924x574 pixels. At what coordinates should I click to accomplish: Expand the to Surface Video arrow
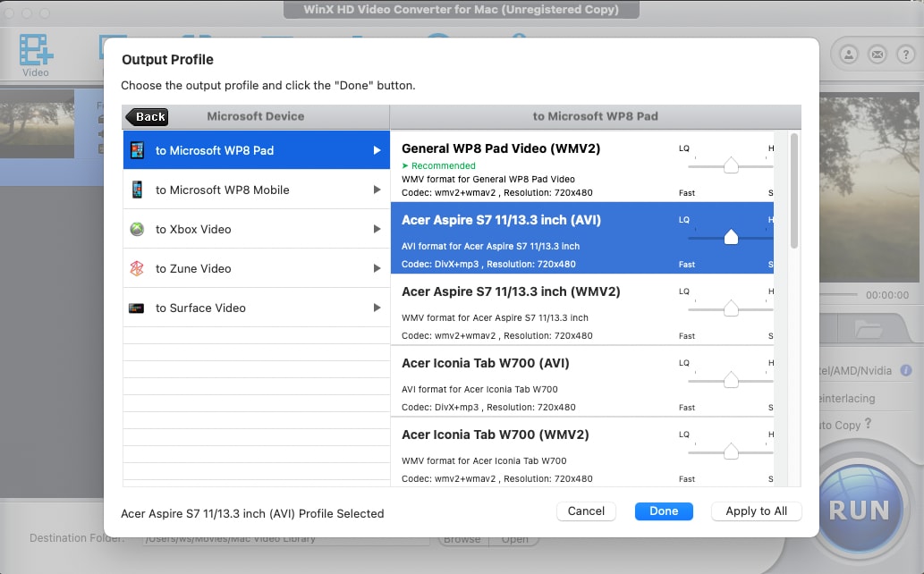(x=377, y=308)
